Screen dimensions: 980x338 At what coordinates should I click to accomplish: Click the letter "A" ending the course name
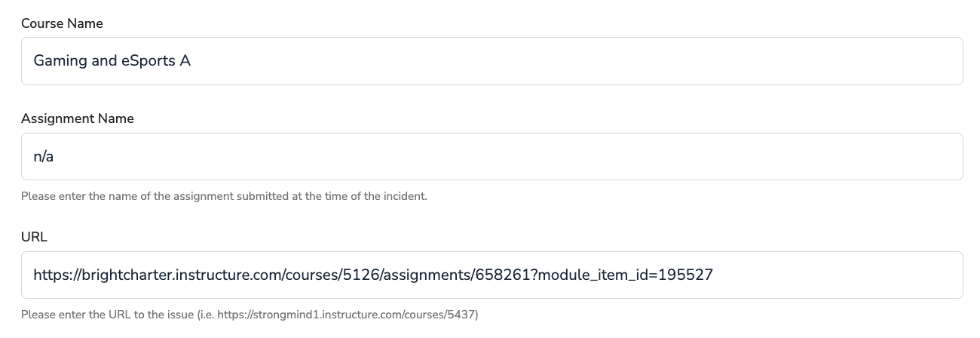point(185,61)
